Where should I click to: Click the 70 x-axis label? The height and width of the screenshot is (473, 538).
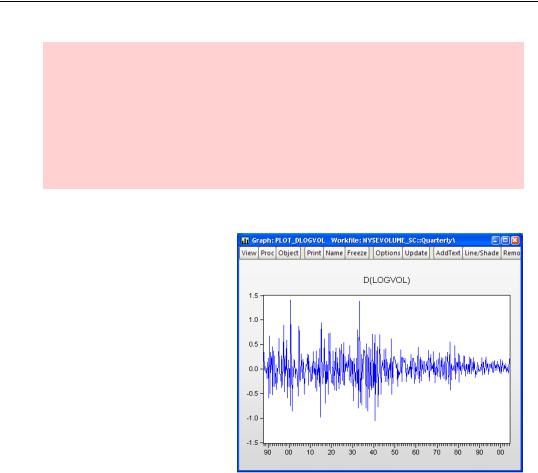tap(436, 452)
